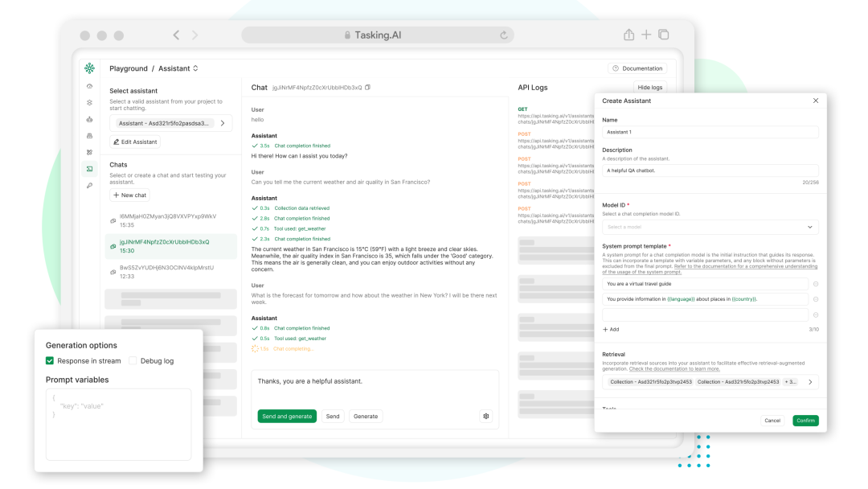Remove the 'You are a virtual travel guide' prompt
This screenshot has height=489, width=868.
816,284
